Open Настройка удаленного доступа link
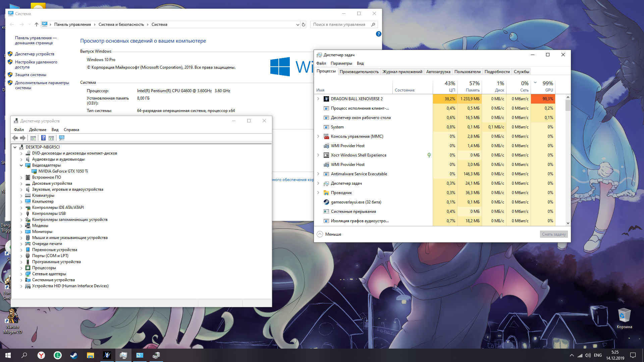Viewport: 644px width, 362px height. point(36,64)
